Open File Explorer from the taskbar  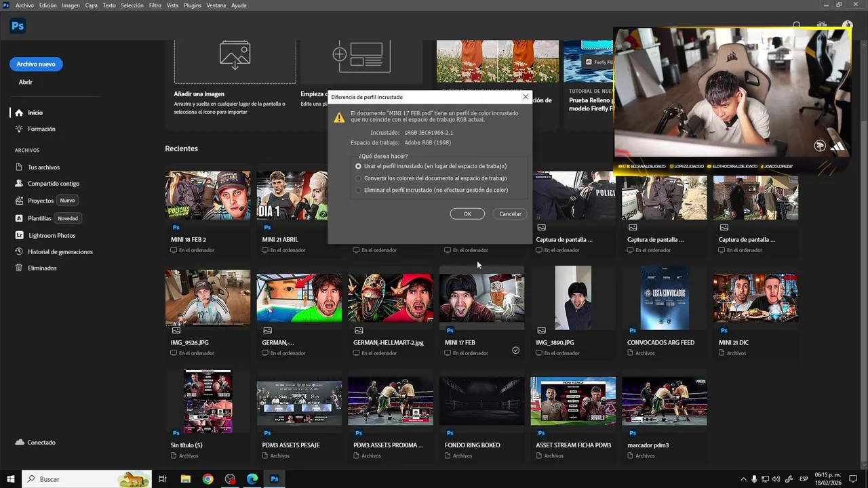pos(185,479)
